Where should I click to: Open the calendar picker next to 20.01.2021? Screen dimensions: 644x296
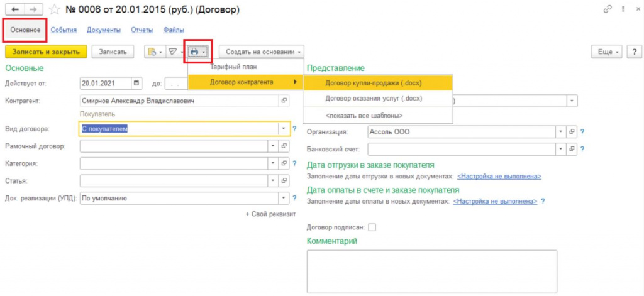(136, 84)
